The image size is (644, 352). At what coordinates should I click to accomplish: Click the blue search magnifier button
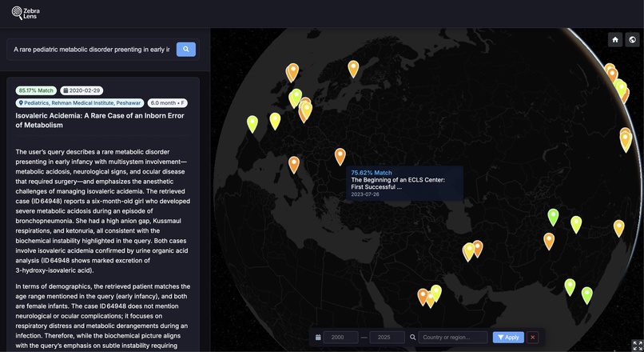(x=186, y=50)
